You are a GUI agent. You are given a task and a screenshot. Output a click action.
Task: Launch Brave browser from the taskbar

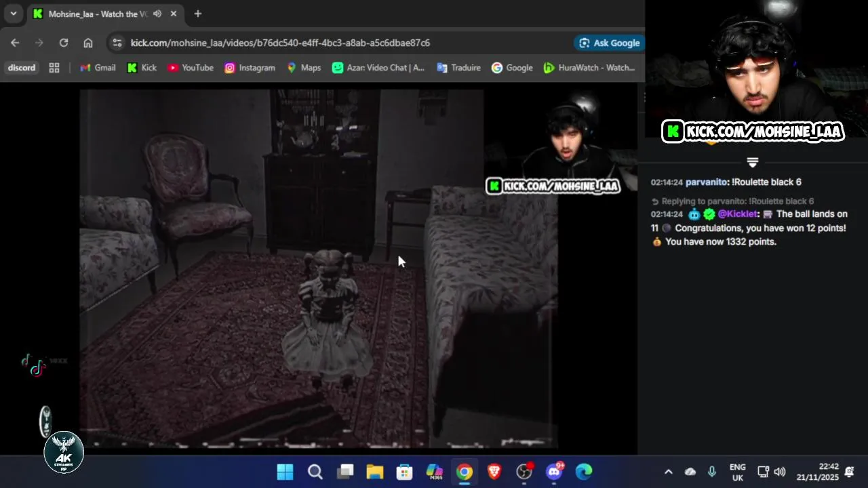click(x=494, y=472)
